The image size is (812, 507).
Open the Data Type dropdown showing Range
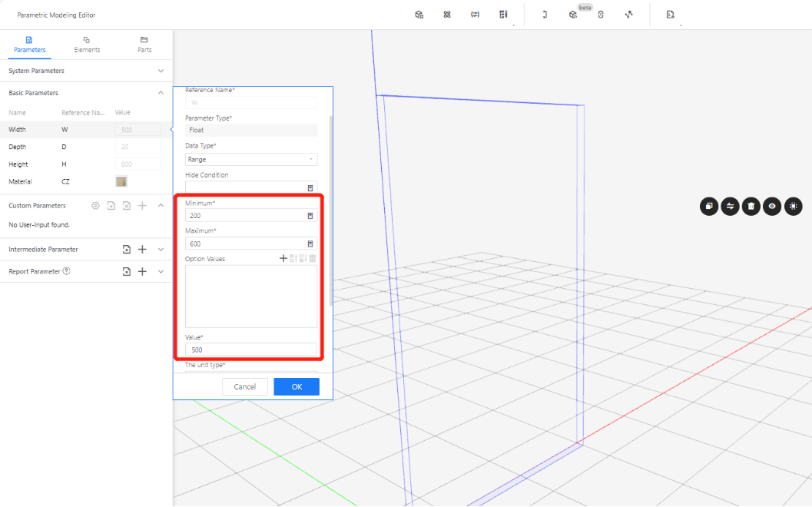point(251,160)
